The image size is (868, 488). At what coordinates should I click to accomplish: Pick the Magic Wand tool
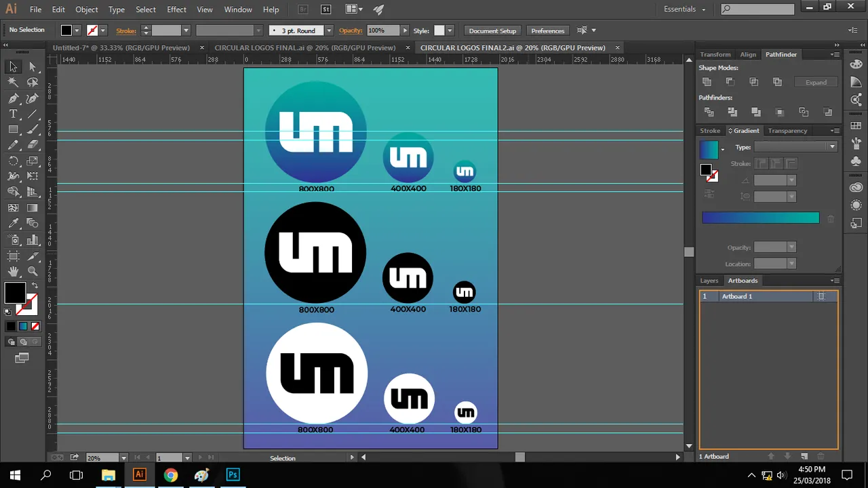pos(13,82)
